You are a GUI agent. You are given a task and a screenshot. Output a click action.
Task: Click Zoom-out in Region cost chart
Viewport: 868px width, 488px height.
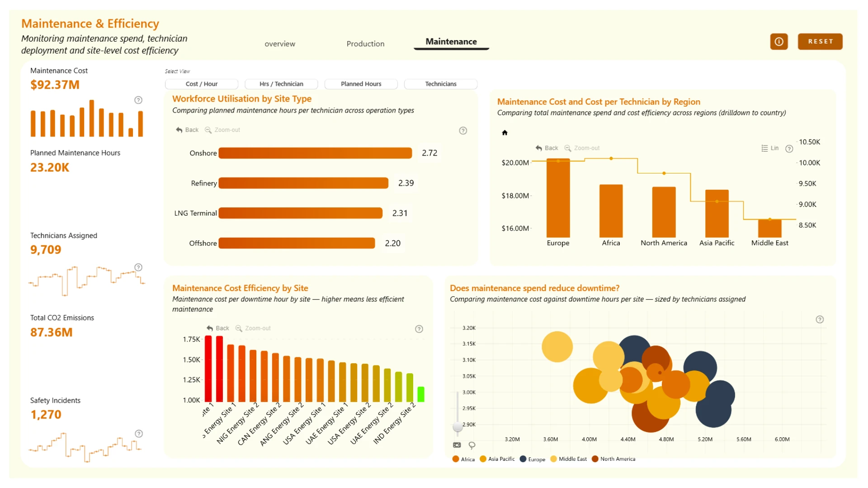coord(582,148)
